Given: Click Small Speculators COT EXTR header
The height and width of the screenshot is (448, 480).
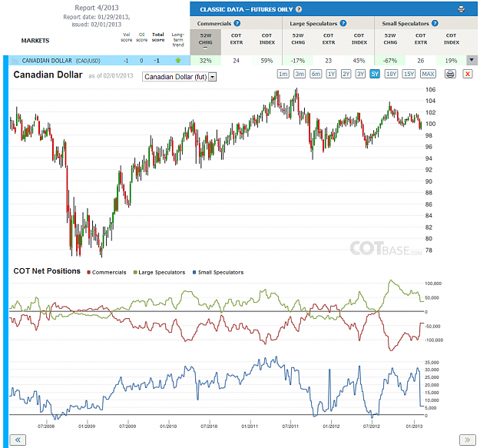Looking at the screenshot, I should 421,39.
